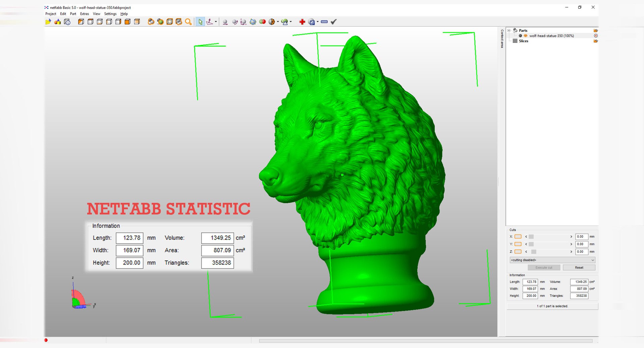
Task: Select the Slices tree item
Action: point(523,41)
